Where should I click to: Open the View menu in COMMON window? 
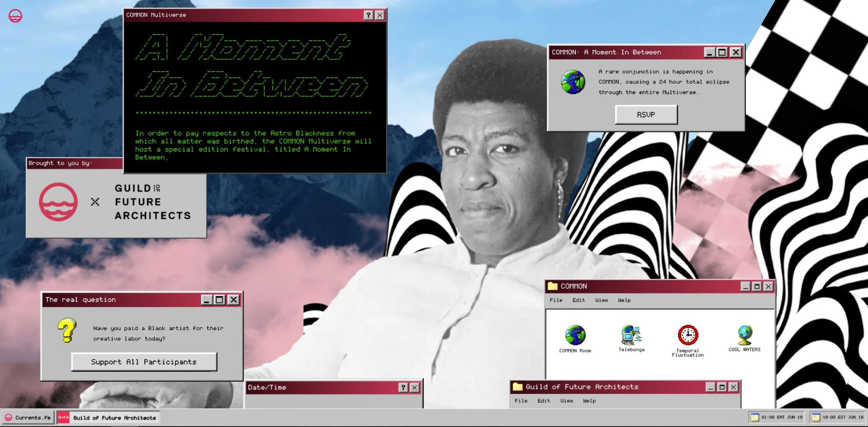[602, 300]
